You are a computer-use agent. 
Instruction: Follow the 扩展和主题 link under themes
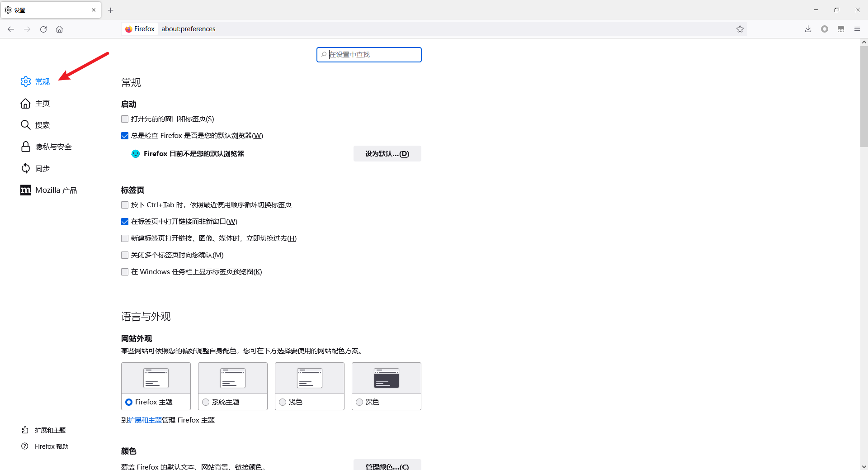(145, 420)
